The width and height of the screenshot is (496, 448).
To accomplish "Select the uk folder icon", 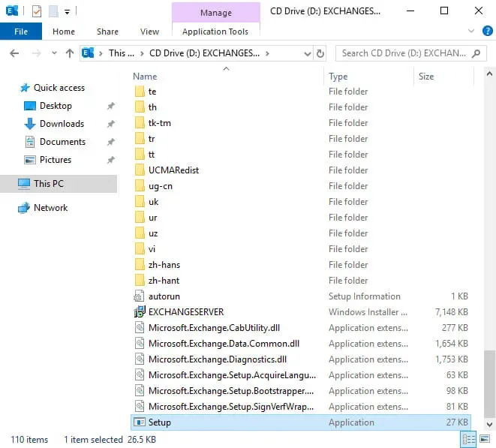I will click(x=140, y=202).
